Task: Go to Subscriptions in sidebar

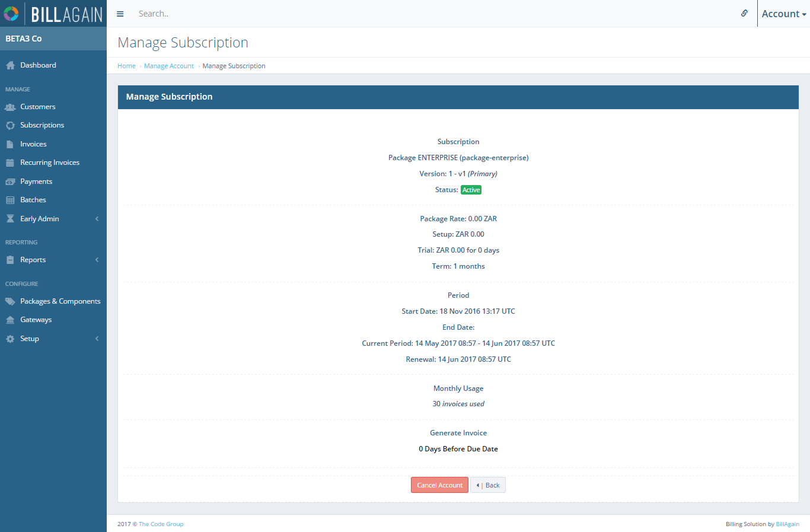Action: [x=42, y=125]
